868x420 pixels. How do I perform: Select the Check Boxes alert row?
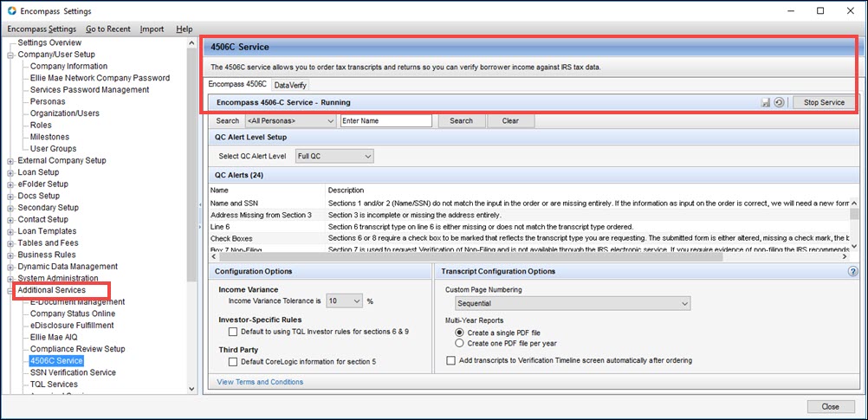point(528,238)
